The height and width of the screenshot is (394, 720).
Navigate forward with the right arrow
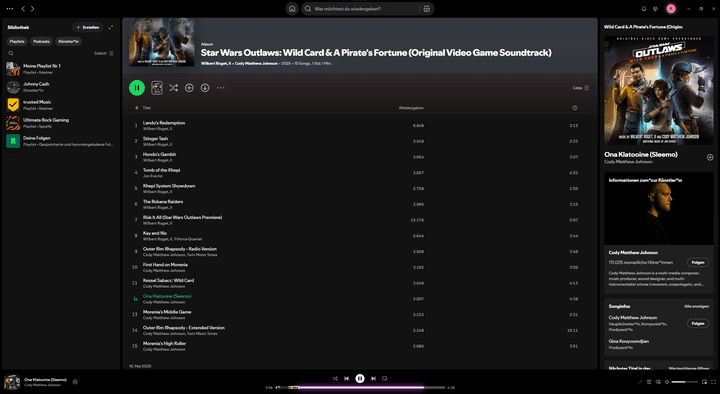pos(33,9)
